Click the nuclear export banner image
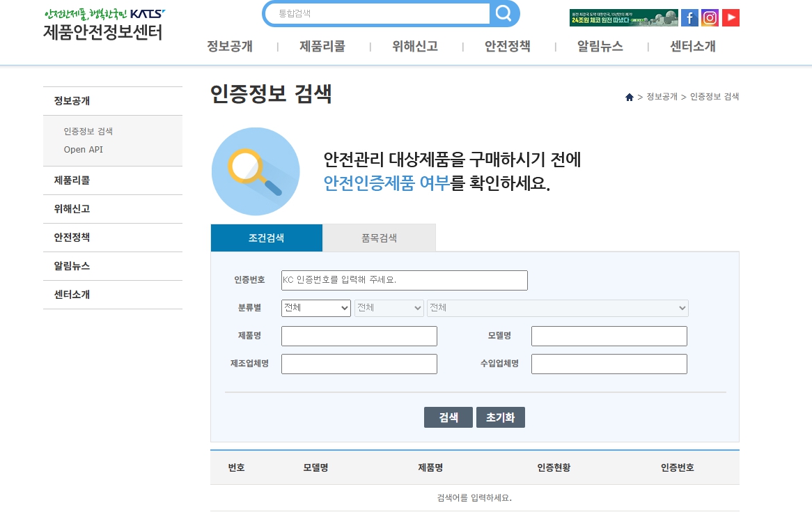Image resolution: width=812 pixels, height=526 pixels. pyautogui.click(x=623, y=18)
